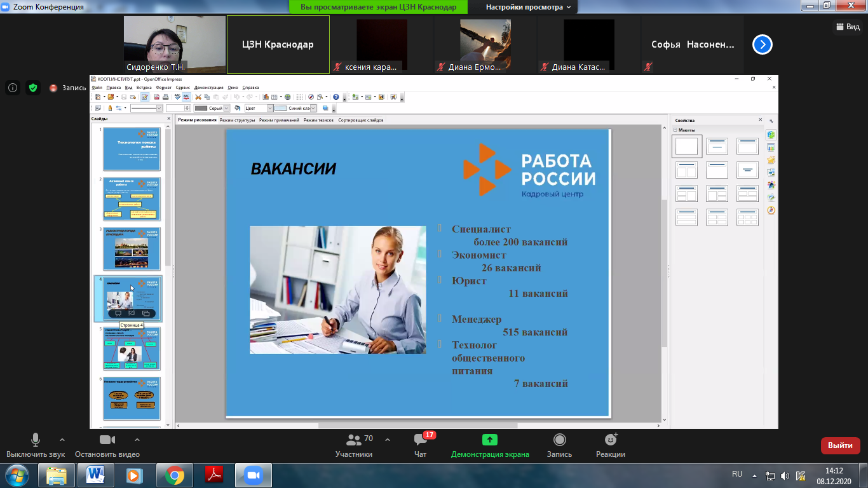Open the Правка menu
Viewport: 868px width, 488px height.
pyautogui.click(x=114, y=87)
